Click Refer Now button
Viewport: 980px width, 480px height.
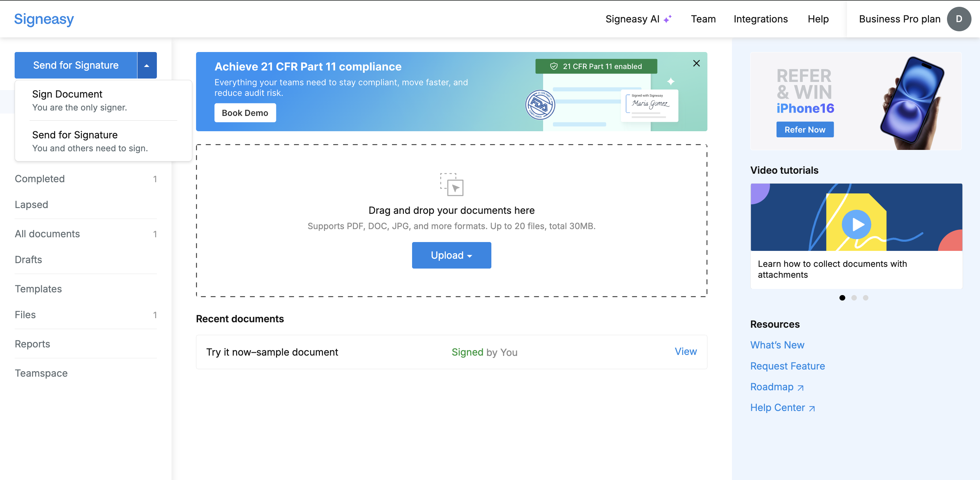(x=805, y=130)
